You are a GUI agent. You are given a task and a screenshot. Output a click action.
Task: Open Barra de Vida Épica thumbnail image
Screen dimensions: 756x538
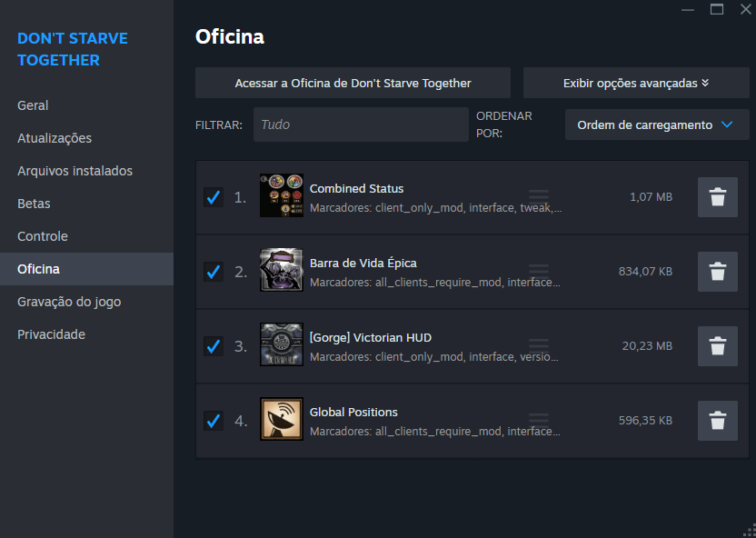point(282,270)
